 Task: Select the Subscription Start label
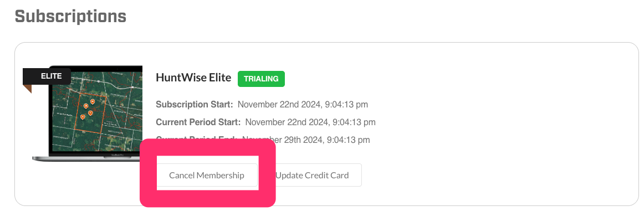click(195, 104)
